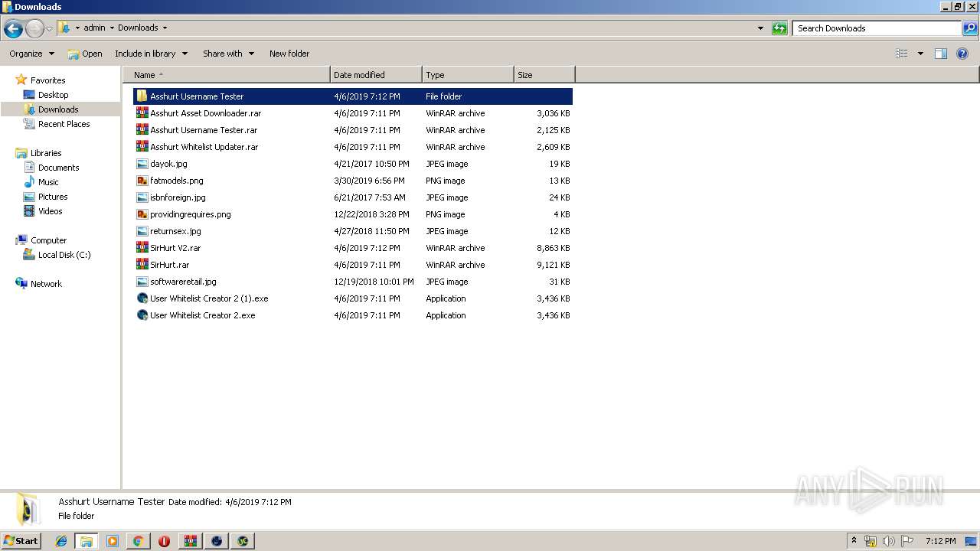
Task: Go back with the Back arrow button
Action: 13,28
